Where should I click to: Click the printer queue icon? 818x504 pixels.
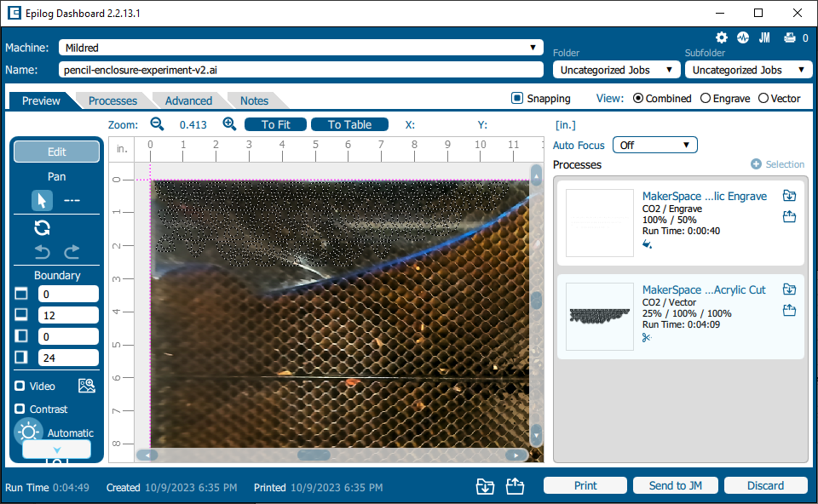coord(789,37)
